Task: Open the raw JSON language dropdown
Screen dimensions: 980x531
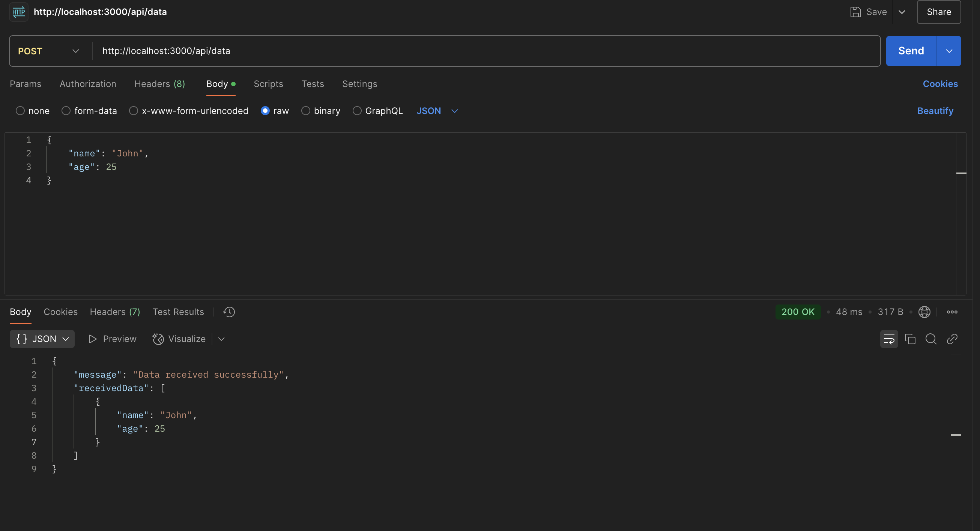Action: point(437,111)
